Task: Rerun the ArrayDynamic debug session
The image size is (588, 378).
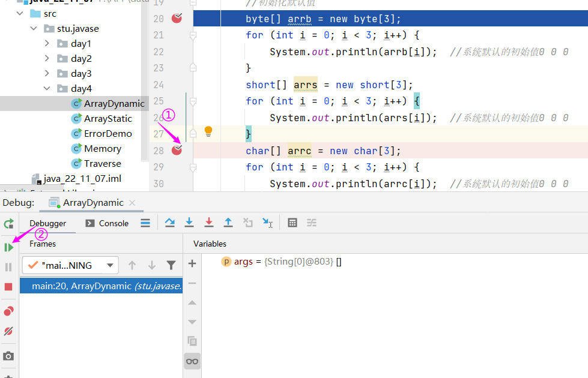Action: tap(8, 224)
